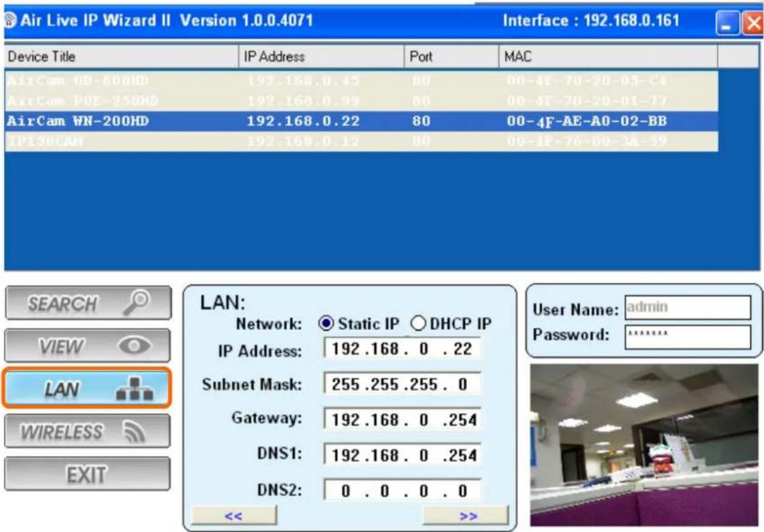The width and height of the screenshot is (764, 532).
Task: Click the 192.168.0.45 IP address cell
Action: coord(303,81)
